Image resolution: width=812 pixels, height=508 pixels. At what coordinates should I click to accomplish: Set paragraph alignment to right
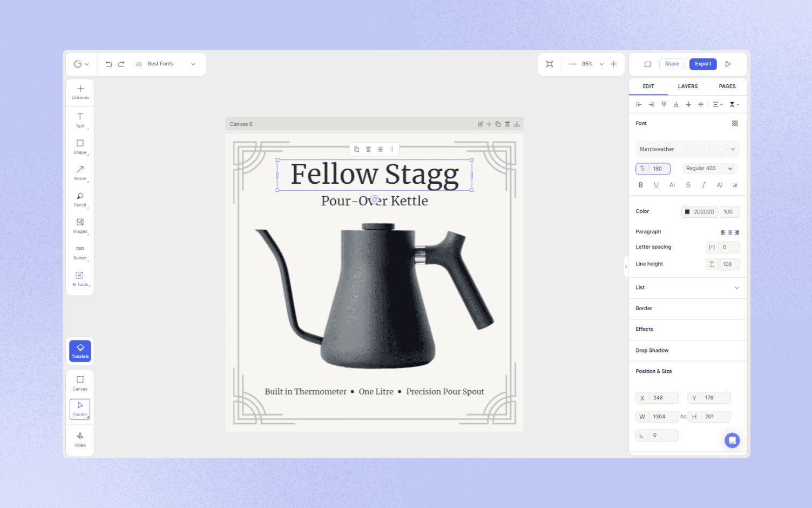point(736,232)
